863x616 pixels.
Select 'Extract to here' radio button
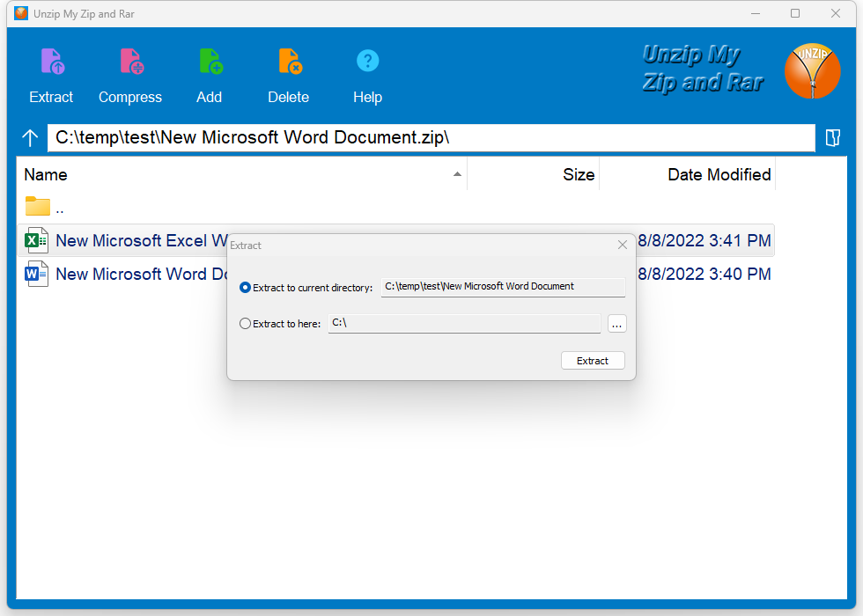[246, 324]
